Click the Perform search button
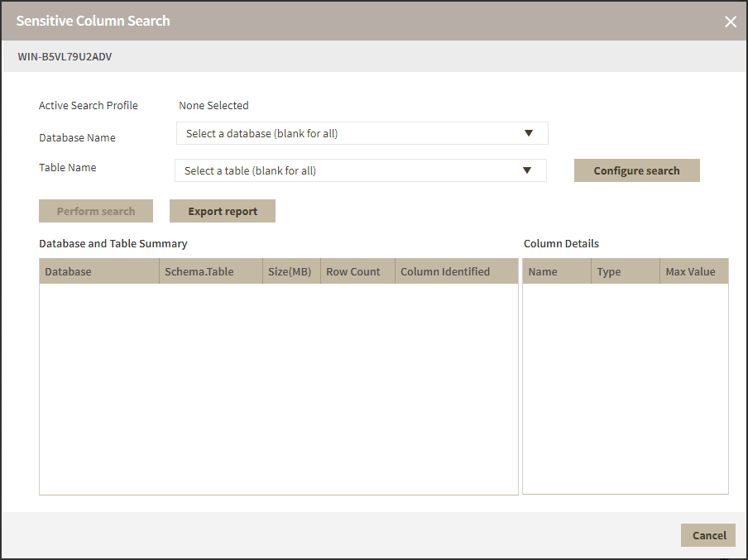The width and height of the screenshot is (748, 560). point(96,211)
